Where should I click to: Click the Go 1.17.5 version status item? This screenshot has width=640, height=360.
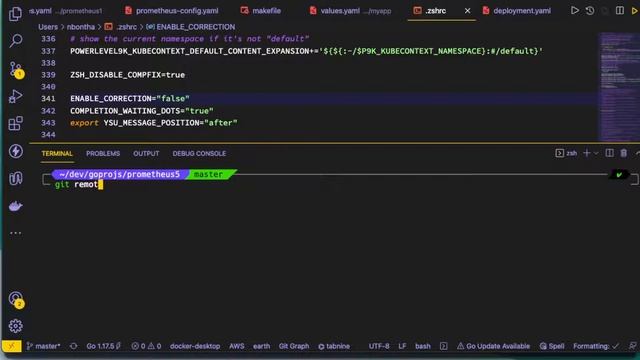click(104, 346)
